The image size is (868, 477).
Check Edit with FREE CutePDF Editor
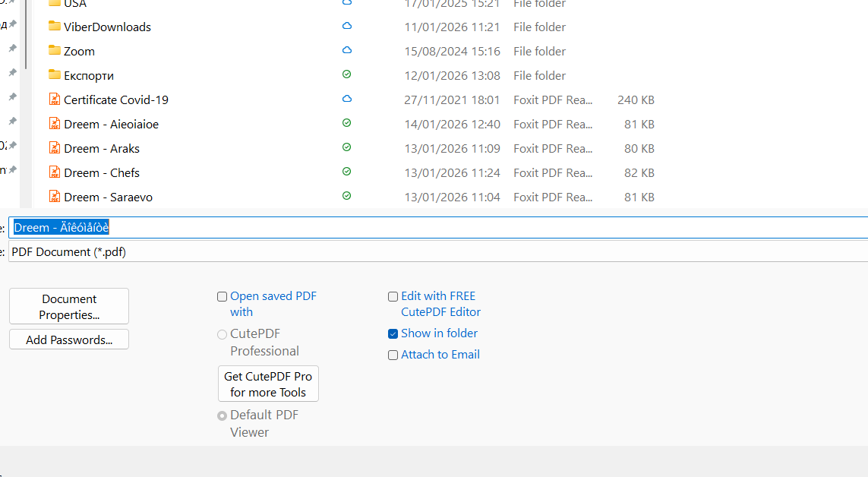click(393, 297)
